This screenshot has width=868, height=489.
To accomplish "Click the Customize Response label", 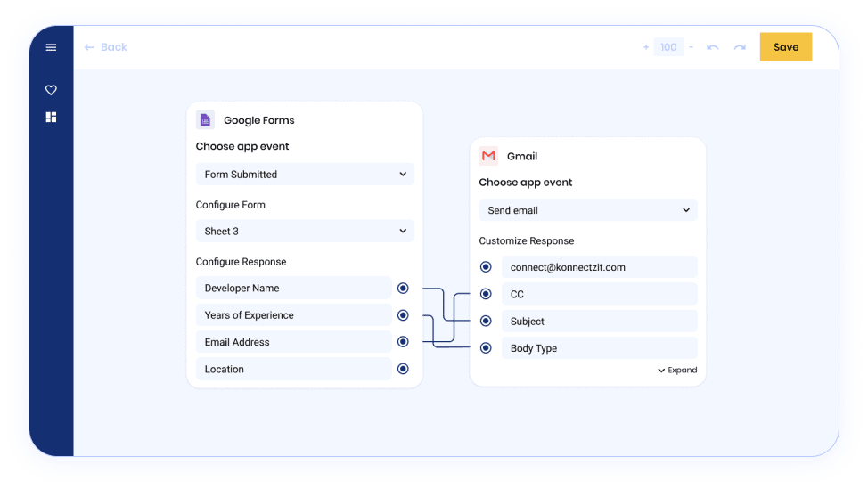I will (527, 240).
